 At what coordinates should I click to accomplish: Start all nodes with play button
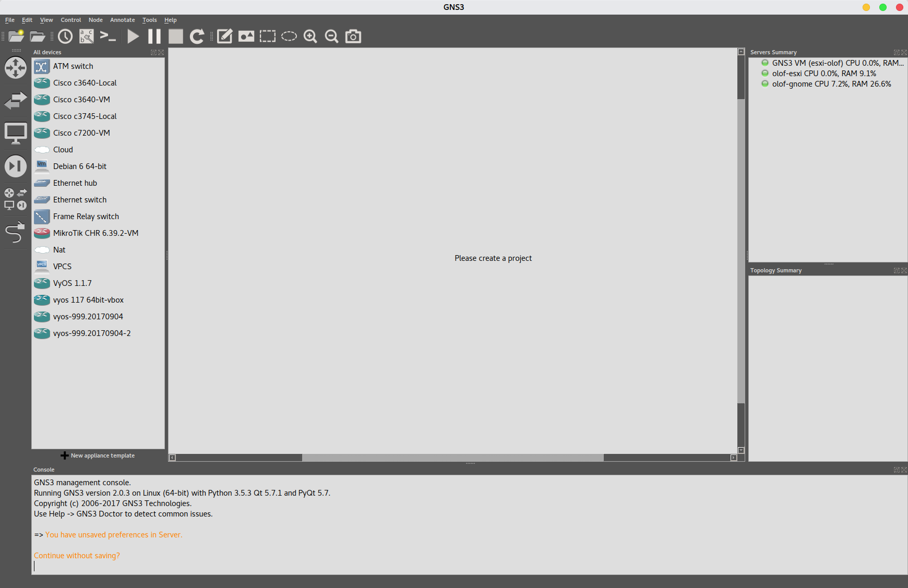point(133,36)
